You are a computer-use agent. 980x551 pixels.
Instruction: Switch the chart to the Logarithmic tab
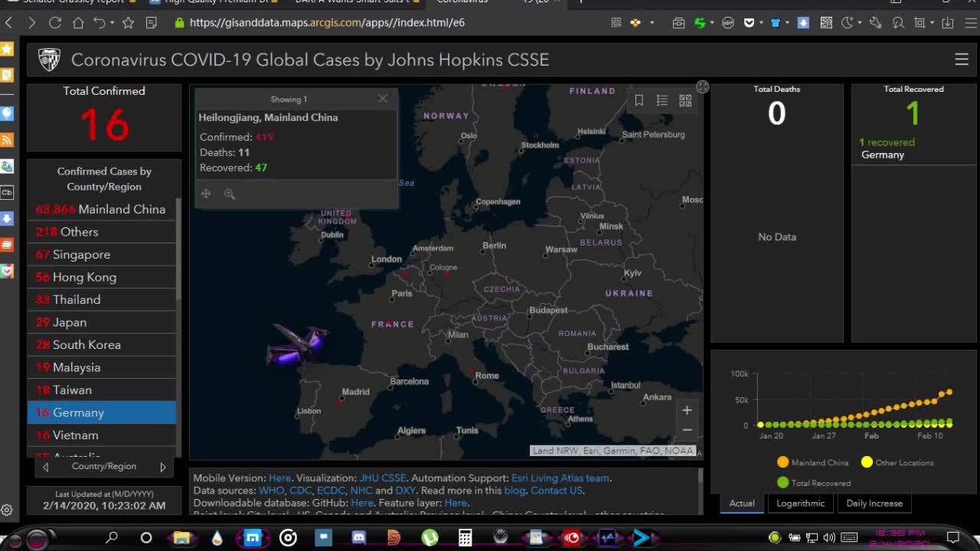[801, 504]
